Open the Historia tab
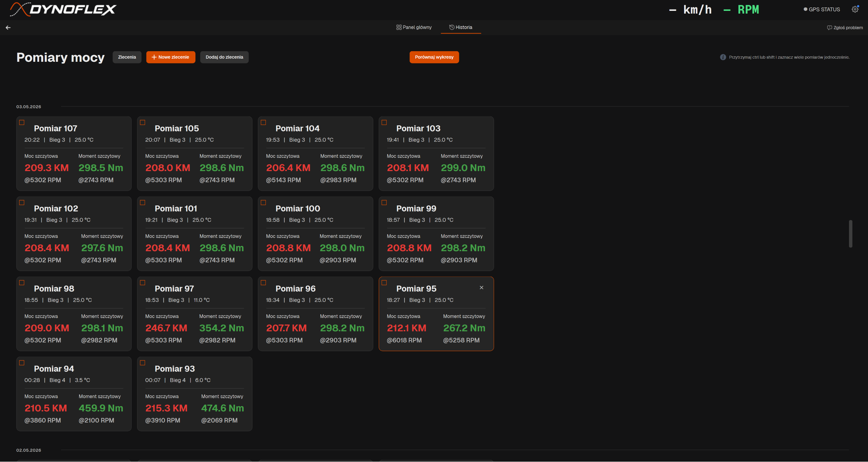Screen dimensions: 868x462 (x=461, y=27)
